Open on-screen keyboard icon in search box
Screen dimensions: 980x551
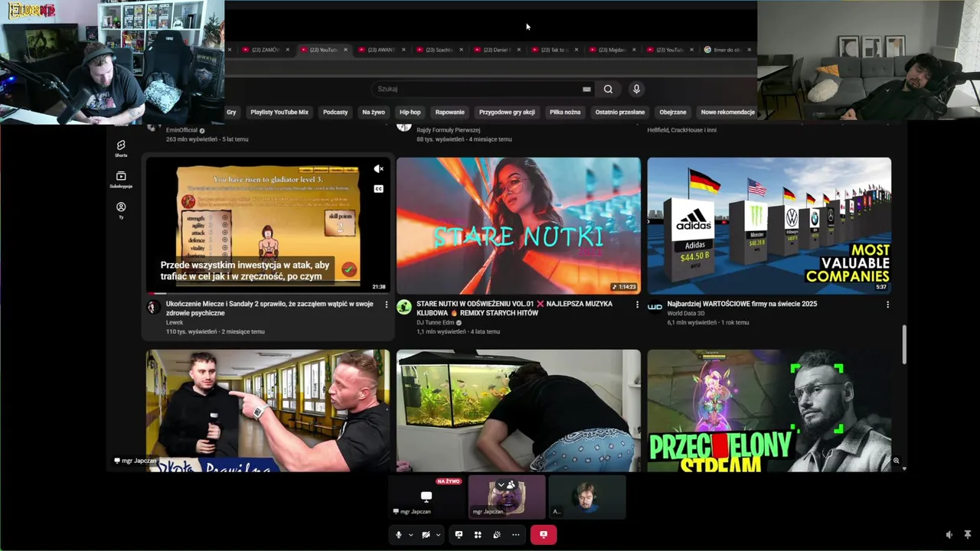click(586, 89)
